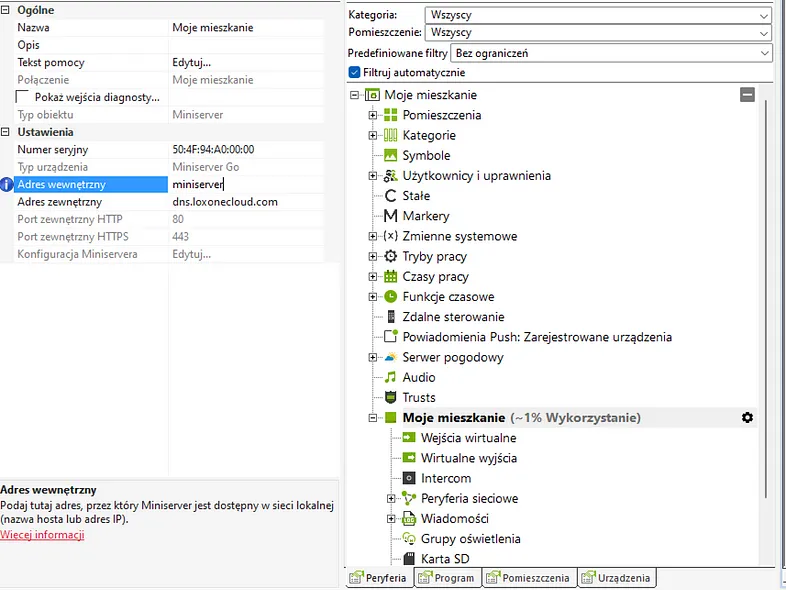
Task: Click the Funkcje czasowe clock icon
Action: pyautogui.click(x=390, y=297)
